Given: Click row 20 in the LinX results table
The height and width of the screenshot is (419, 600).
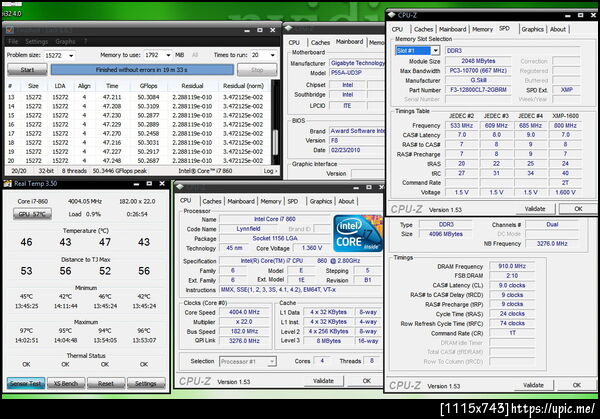Looking at the screenshot, I should click(139, 161).
